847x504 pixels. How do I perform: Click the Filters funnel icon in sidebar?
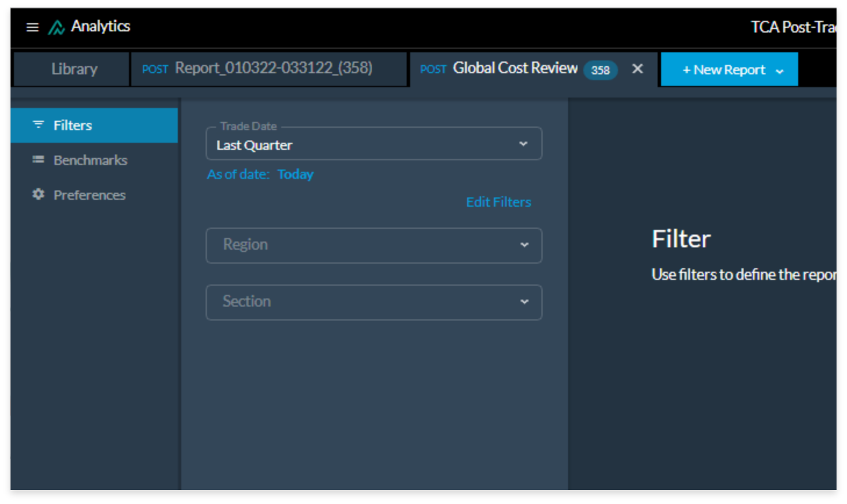38,125
